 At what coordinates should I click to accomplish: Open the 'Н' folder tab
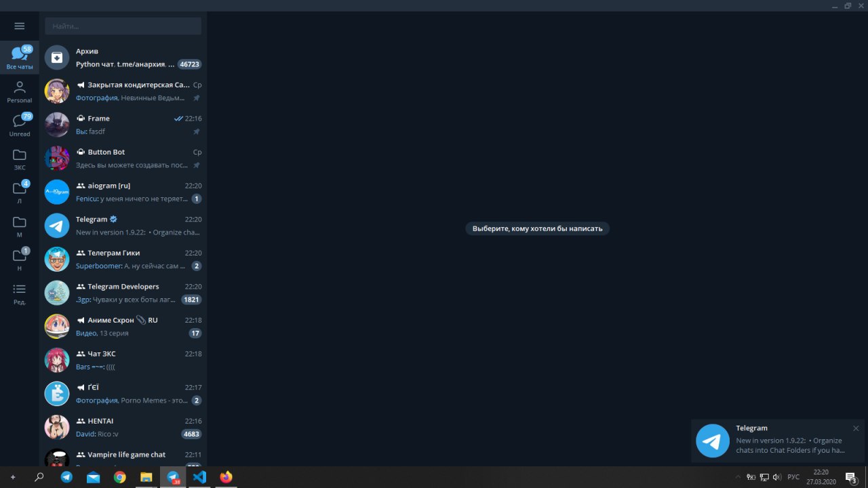[20, 260]
